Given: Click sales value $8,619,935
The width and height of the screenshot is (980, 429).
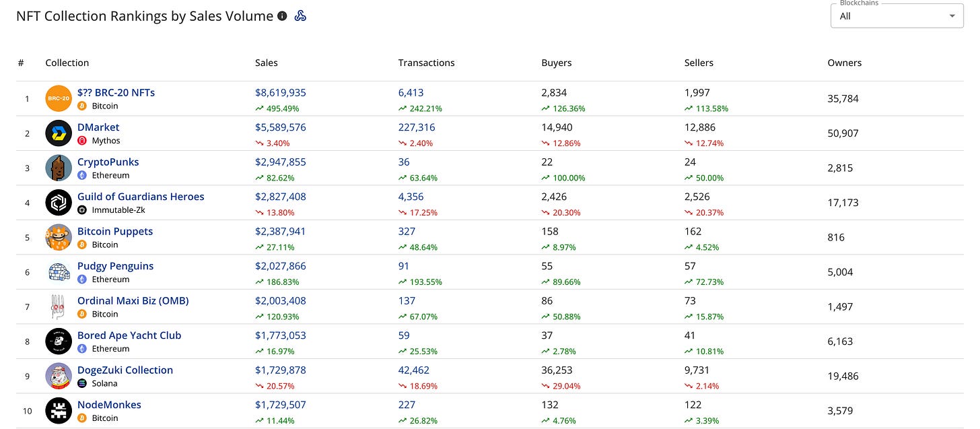Looking at the screenshot, I should click(x=281, y=92).
